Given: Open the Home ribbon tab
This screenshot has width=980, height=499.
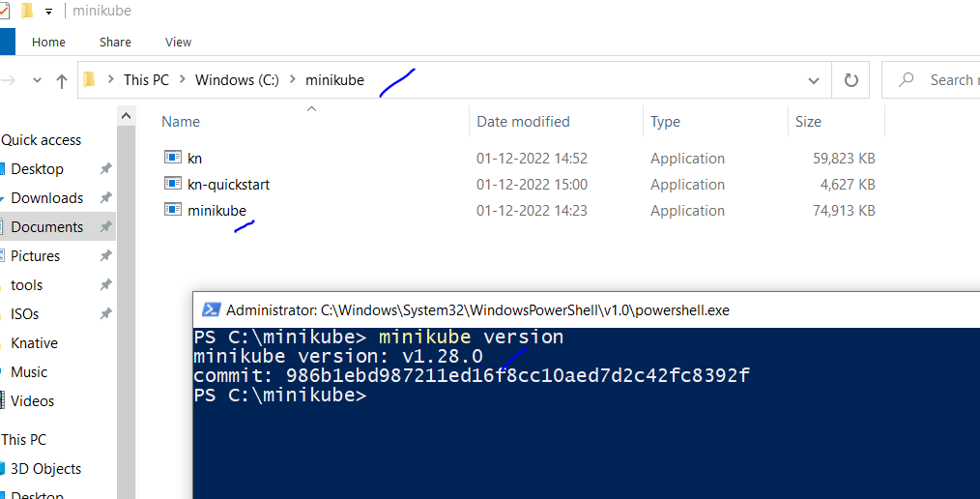Looking at the screenshot, I should click(x=48, y=43).
